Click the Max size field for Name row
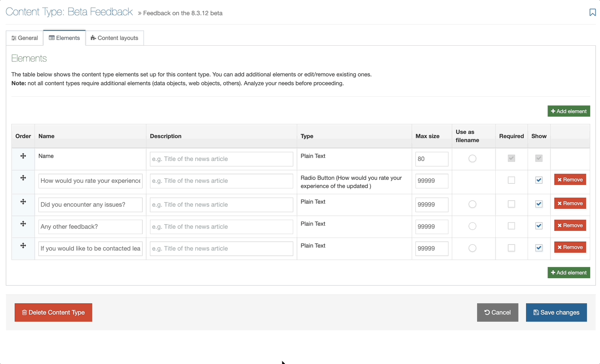The image size is (600, 364). (432, 159)
